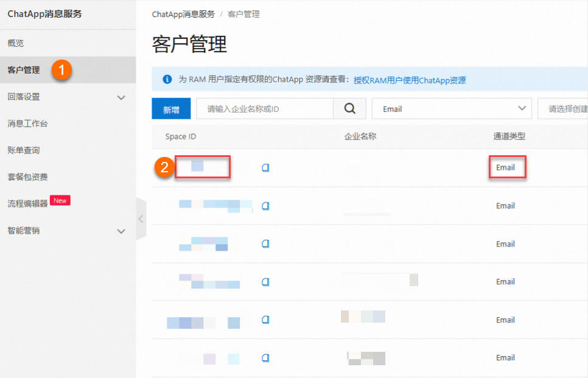Click the 企业名称 column header
588x378 pixels.
[360, 136]
